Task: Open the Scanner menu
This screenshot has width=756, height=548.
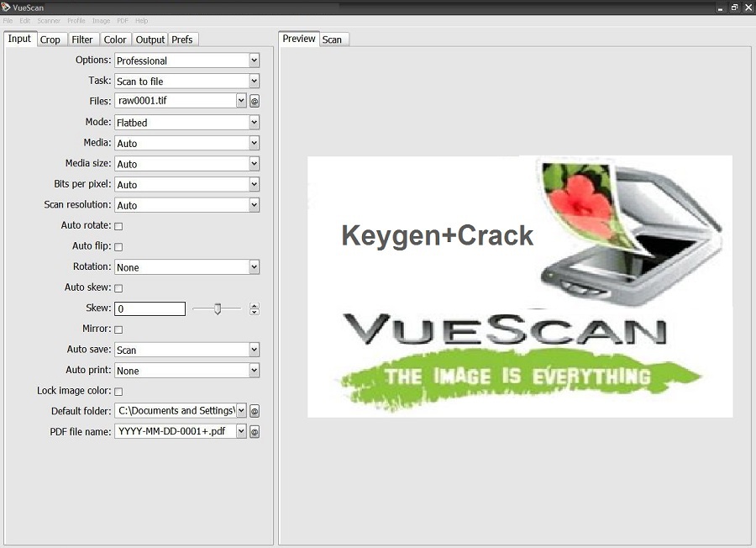Action: pyautogui.click(x=49, y=21)
